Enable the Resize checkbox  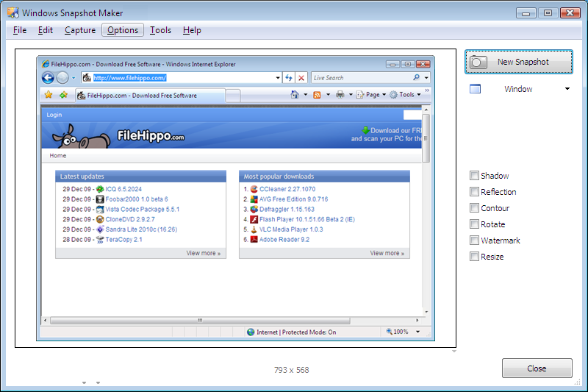[x=474, y=257]
